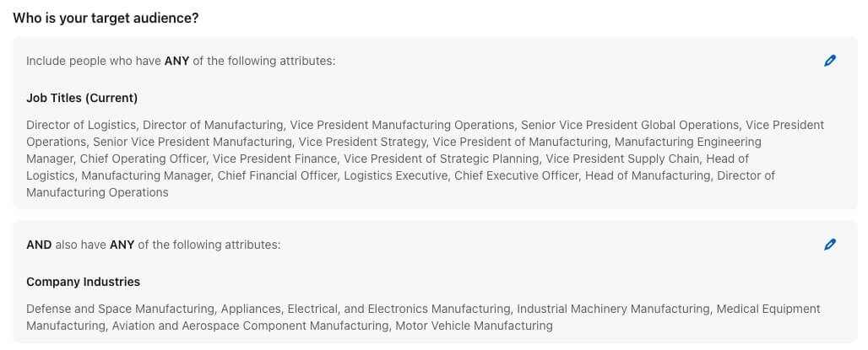Edit the Job Titles attributes with pencil icon
Image resolution: width=868 pixels, height=350 pixels.
coord(829,61)
